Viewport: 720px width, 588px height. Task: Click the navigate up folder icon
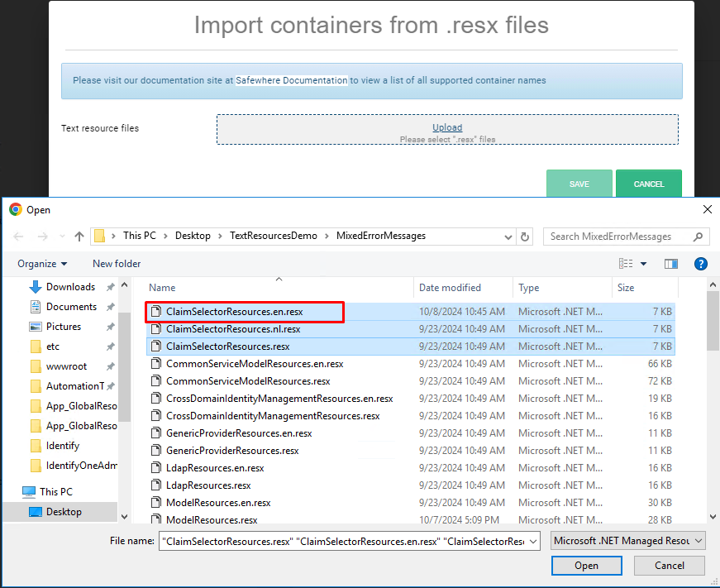79,236
